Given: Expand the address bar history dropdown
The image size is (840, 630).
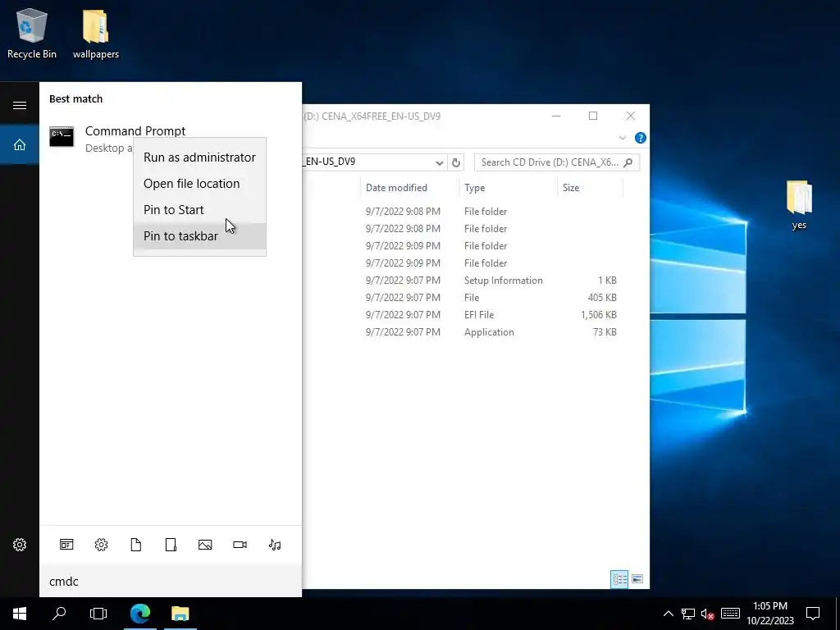Looking at the screenshot, I should coord(440,162).
